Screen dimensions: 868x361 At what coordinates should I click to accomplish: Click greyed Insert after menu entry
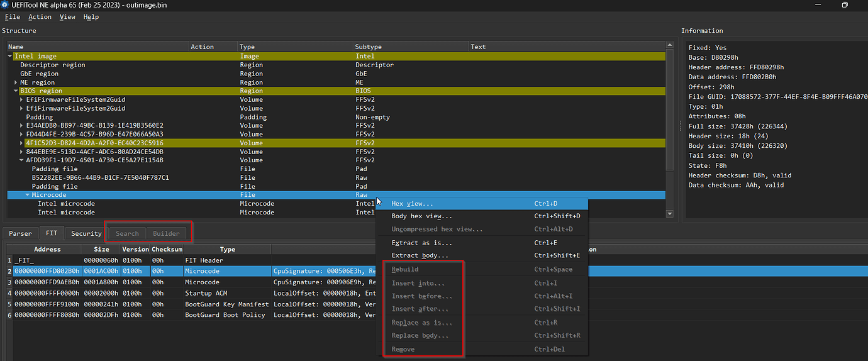point(482,308)
